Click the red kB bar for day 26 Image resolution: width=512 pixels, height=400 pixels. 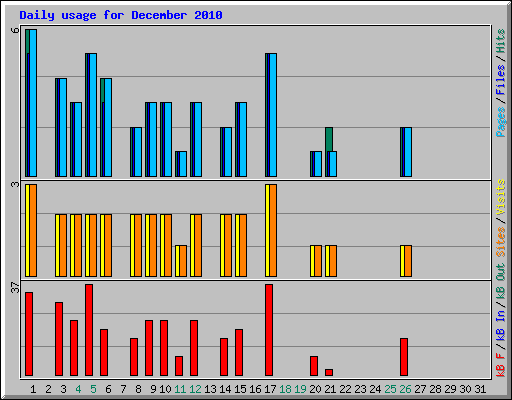tap(404, 357)
